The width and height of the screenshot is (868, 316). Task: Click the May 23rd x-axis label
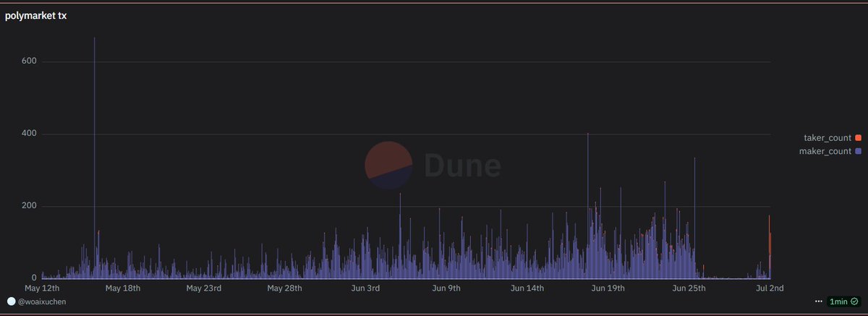203,288
